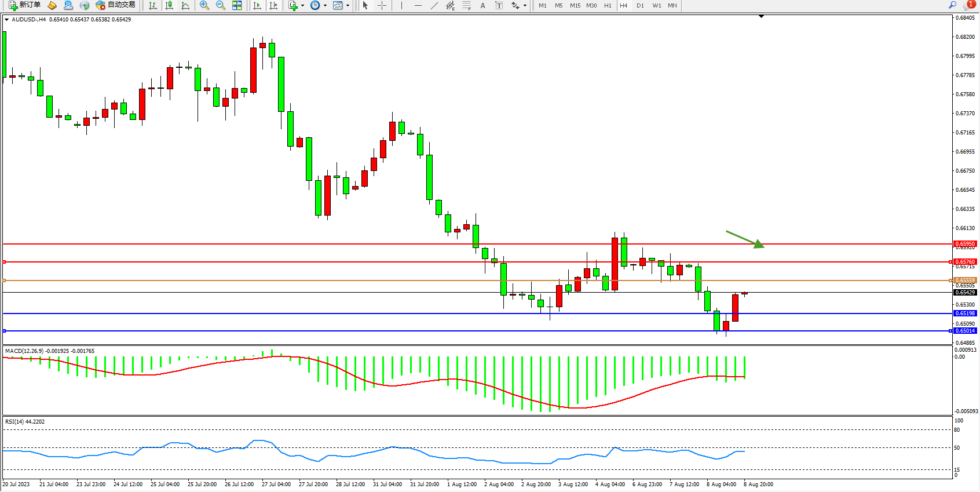Screen dimensions: 980x492
Task: Click the chart shift marker triangle
Action: click(x=761, y=17)
